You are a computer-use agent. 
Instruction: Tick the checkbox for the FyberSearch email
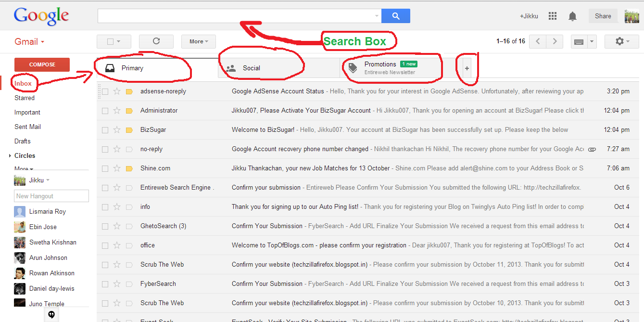click(105, 284)
